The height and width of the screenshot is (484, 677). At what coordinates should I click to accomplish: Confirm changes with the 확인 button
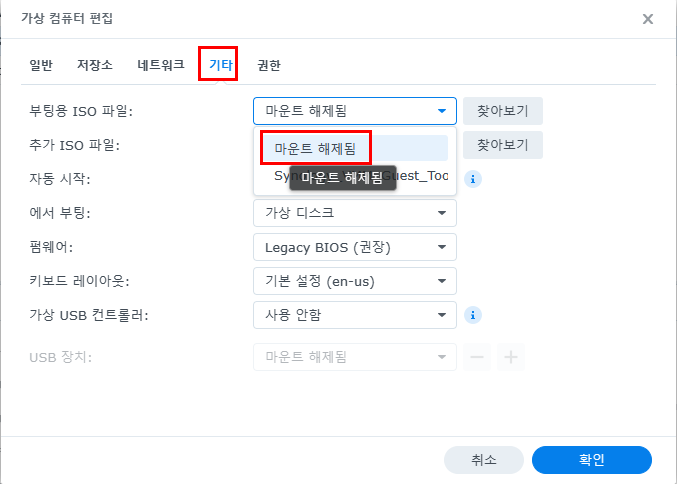tap(592, 460)
